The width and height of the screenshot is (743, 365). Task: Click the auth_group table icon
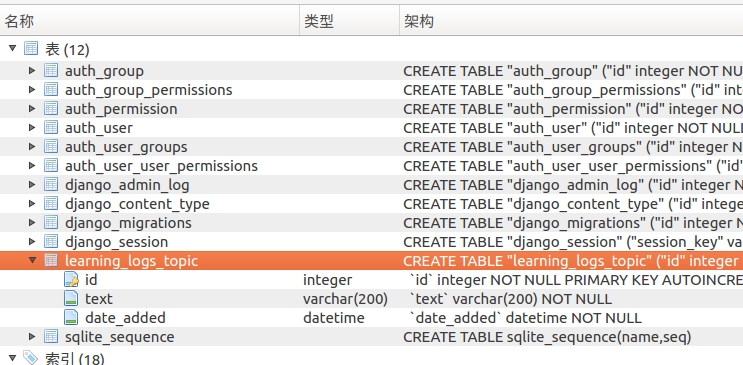click(51, 70)
